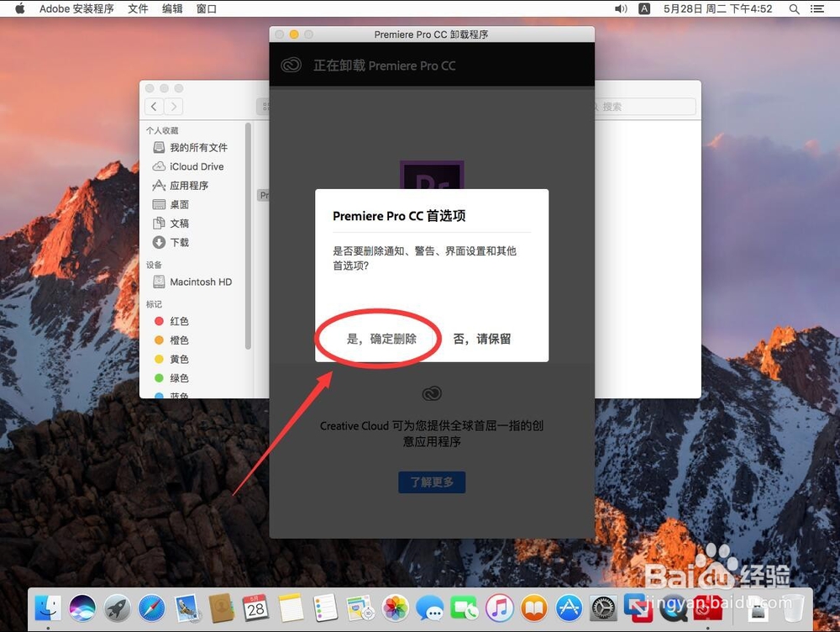Image resolution: width=840 pixels, height=632 pixels.
Task: Open Messages from the Dock
Action: point(430,608)
